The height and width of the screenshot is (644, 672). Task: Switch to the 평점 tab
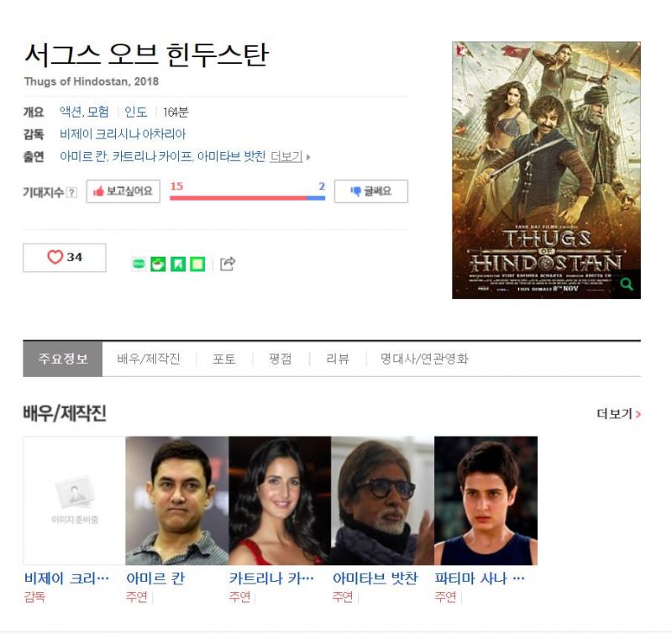click(x=281, y=359)
